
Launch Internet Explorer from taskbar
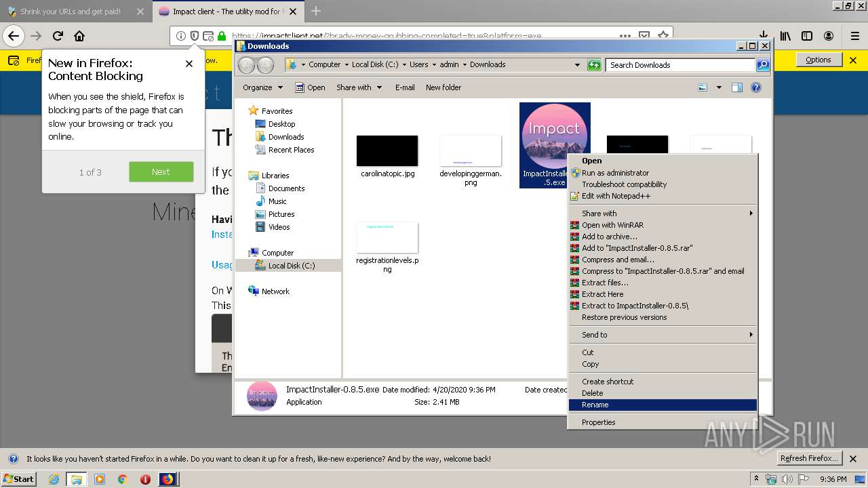54,479
